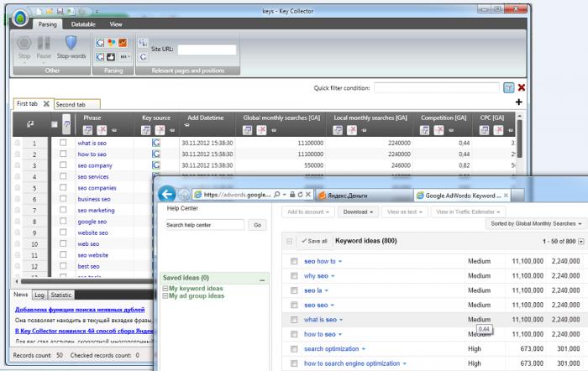Viewport: 588px width, 371px height.
Task: Open the Log tab in bottom panel
Action: 39,295
